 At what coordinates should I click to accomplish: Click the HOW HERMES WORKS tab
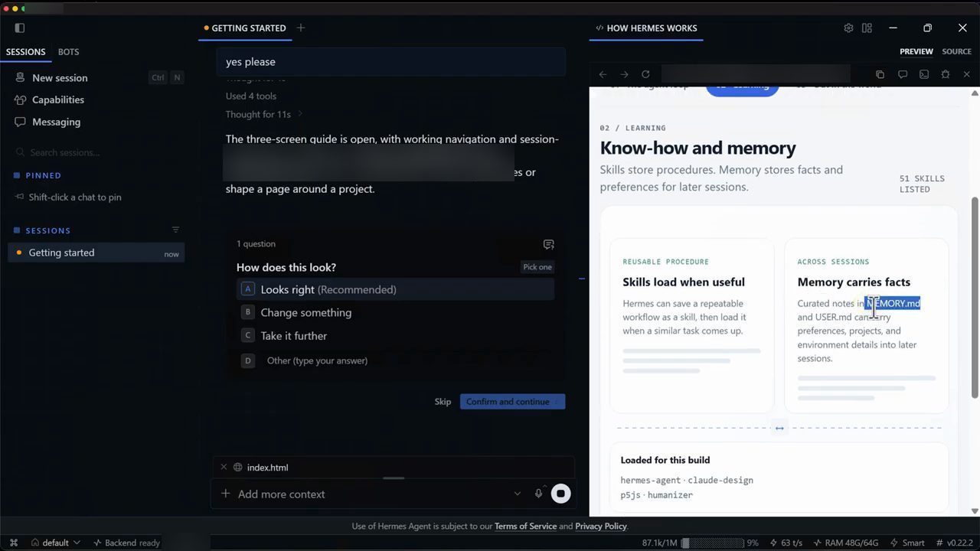(646, 28)
